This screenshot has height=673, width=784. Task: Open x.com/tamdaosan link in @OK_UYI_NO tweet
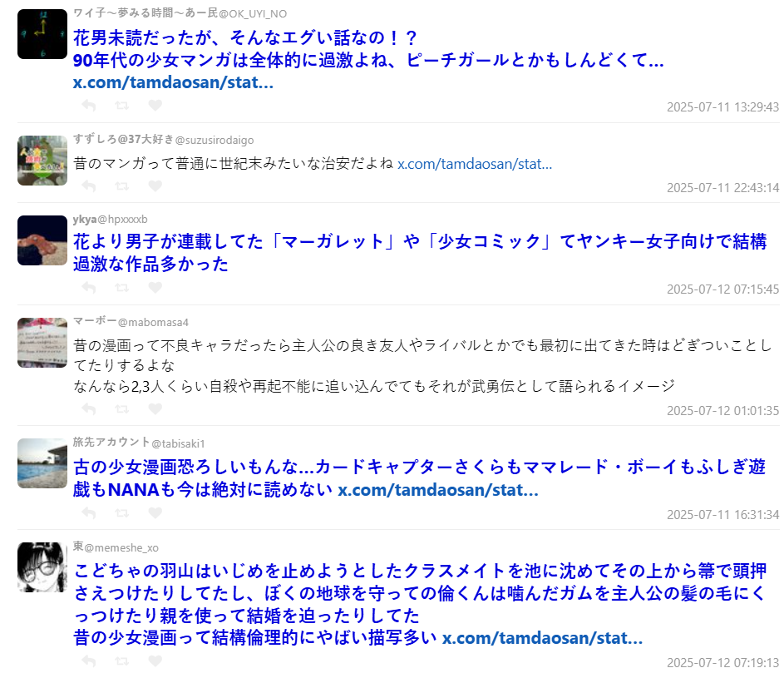(x=173, y=82)
